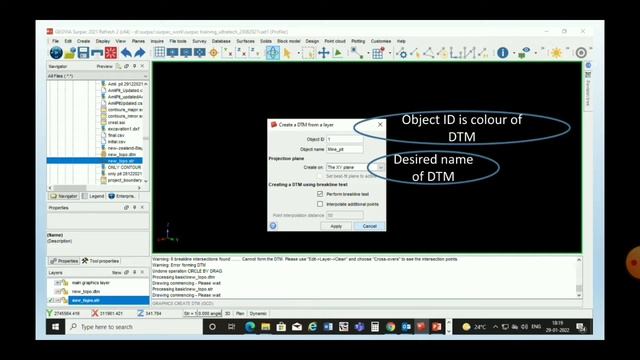Open the Create on plane dropdown
Image resolution: width=640 pixels, height=360 pixels.
(380, 167)
